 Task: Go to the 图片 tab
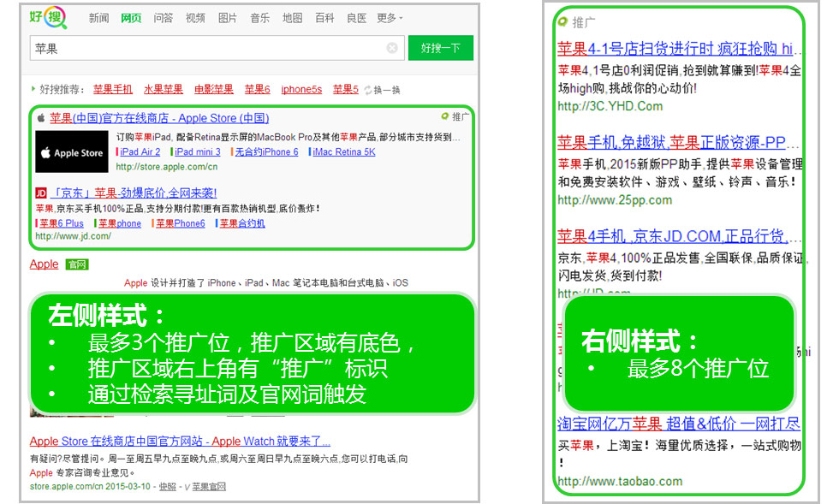228,18
